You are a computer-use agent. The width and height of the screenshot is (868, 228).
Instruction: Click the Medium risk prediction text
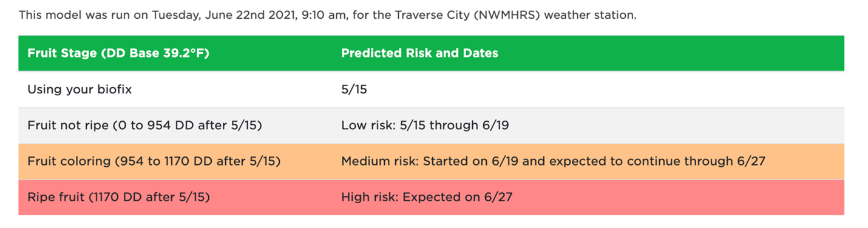[553, 161]
